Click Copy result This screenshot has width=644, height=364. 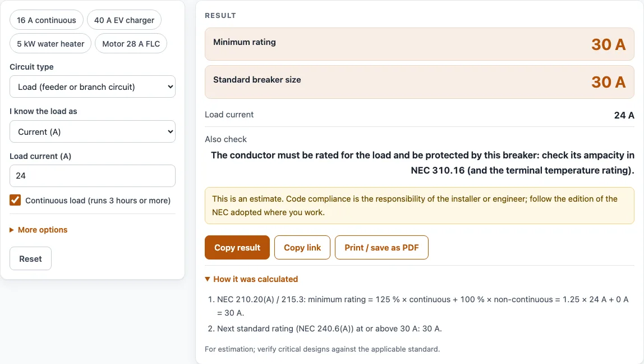tap(237, 248)
